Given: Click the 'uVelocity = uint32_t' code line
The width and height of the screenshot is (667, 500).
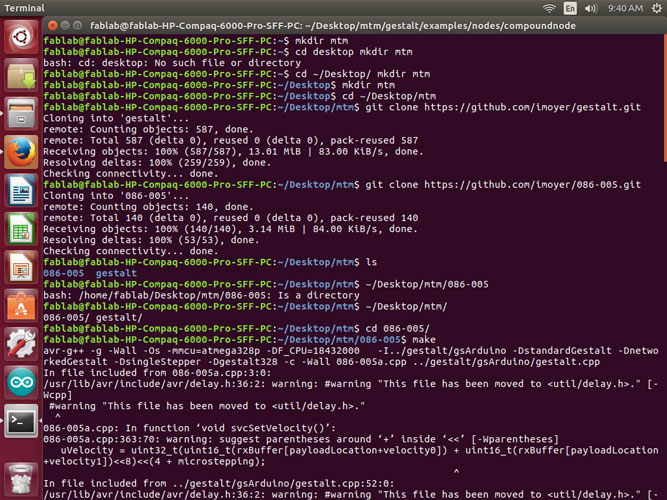Looking at the screenshot, I should tap(351, 456).
